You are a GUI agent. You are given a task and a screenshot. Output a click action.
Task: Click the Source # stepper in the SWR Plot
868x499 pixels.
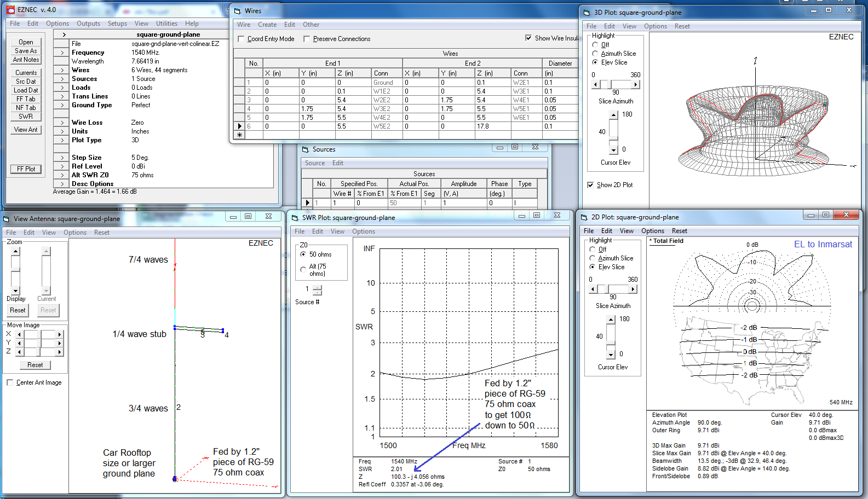click(317, 290)
